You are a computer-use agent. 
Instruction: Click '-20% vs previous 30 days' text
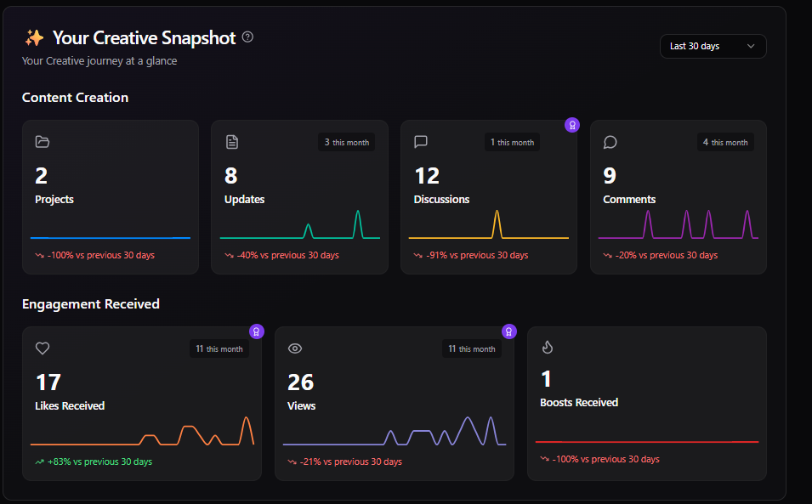667,255
